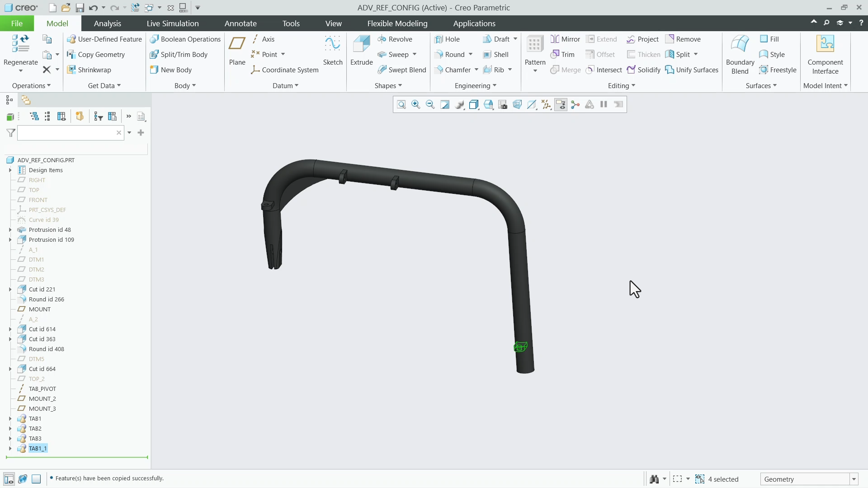Screen dimensions: 868x488
Task: Click the Regenerate icon
Action: [x=20, y=44]
